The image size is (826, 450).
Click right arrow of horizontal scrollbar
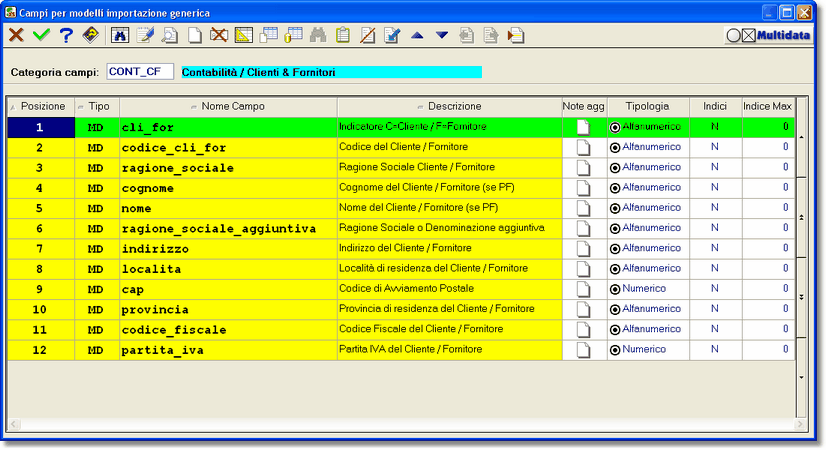(x=800, y=424)
